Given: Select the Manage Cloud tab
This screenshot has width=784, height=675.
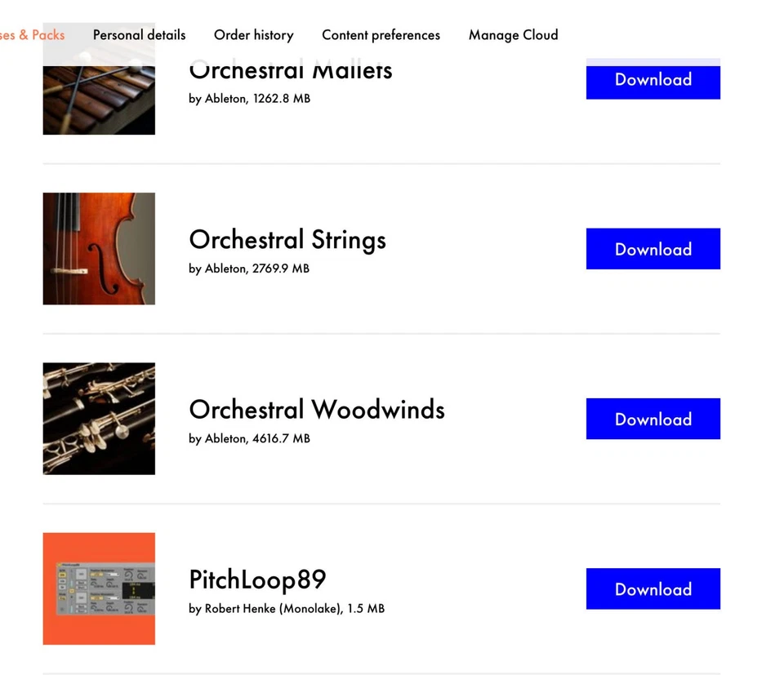Looking at the screenshot, I should coord(513,35).
